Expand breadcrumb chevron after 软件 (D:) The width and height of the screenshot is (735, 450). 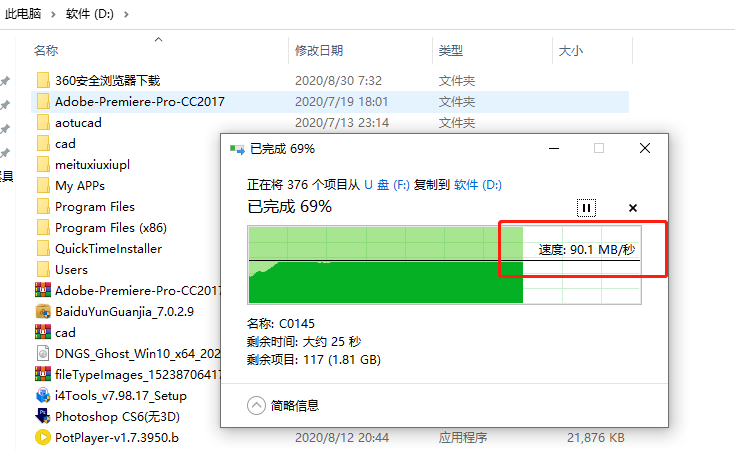(126, 15)
